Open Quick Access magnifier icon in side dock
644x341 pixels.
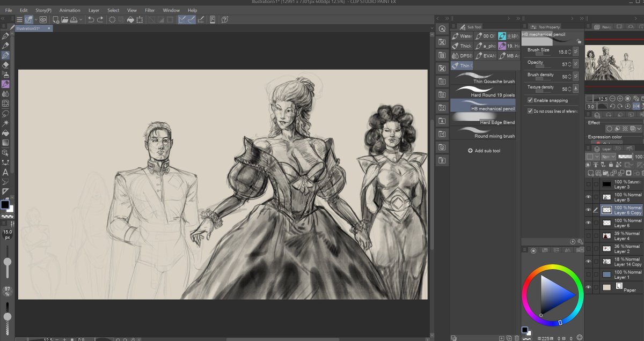442,29
